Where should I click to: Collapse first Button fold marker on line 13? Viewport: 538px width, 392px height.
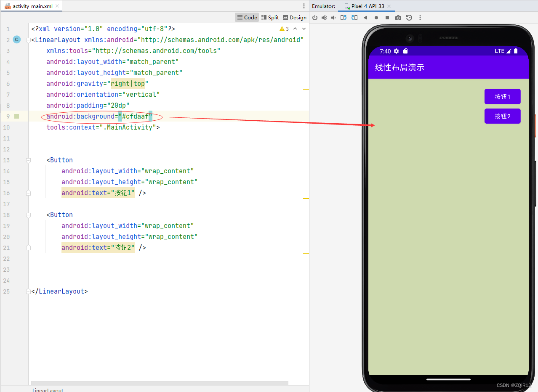click(x=28, y=160)
